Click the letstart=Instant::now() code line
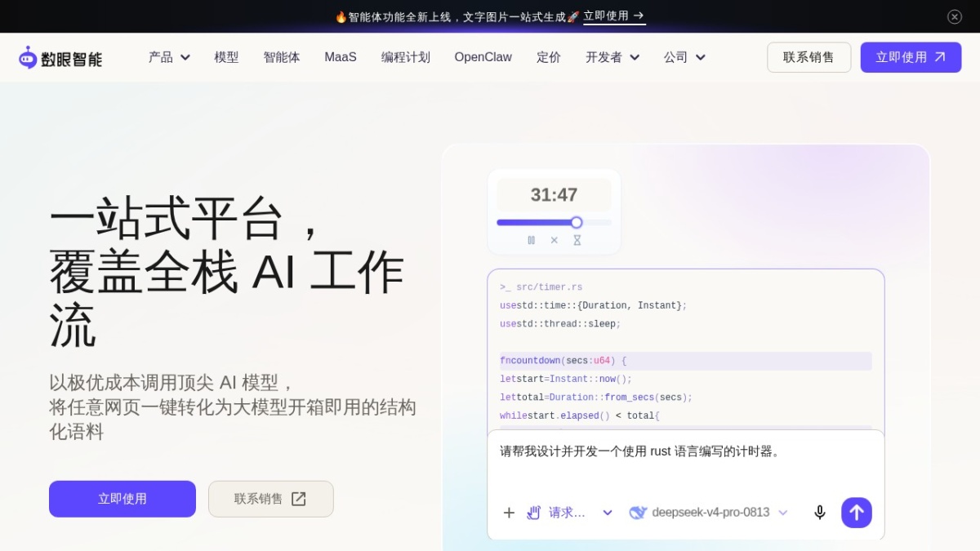This screenshot has height=551, width=980. coord(566,379)
